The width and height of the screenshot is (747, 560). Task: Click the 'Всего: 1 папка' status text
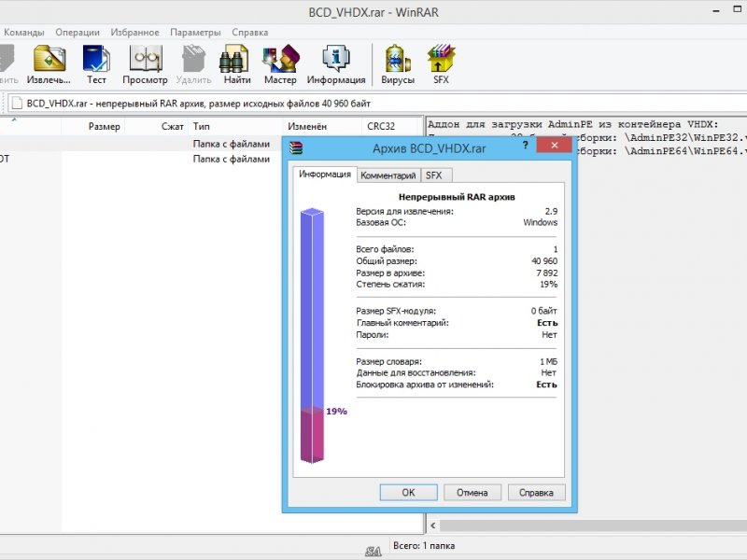point(424,546)
